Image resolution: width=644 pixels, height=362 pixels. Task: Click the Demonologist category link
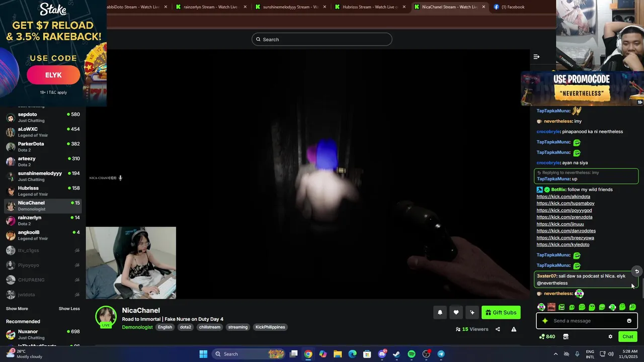[x=137, y=327]
